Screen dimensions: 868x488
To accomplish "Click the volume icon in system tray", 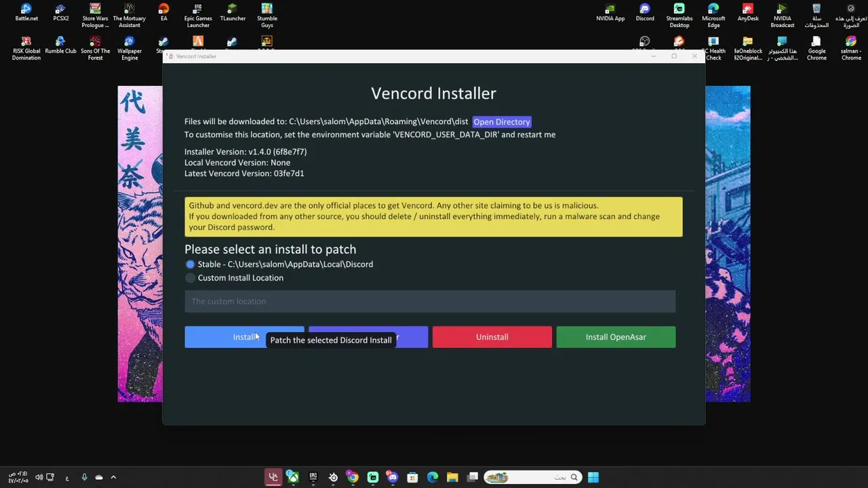I will pos(39,477).
